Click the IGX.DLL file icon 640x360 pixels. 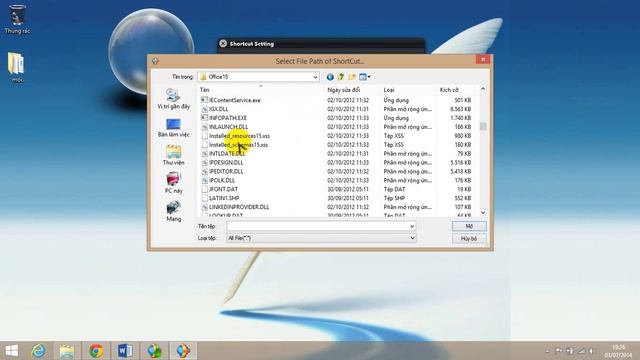[204, 109]
